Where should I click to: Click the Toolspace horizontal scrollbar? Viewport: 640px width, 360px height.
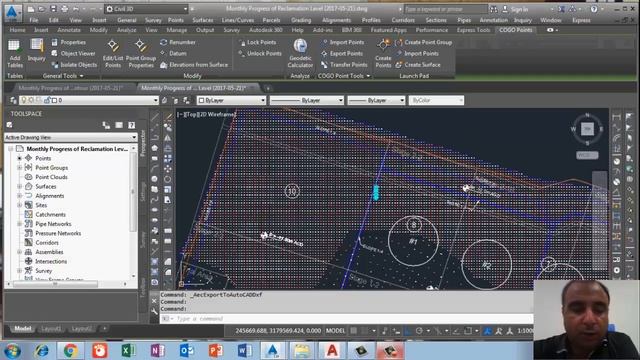(55, 284)
